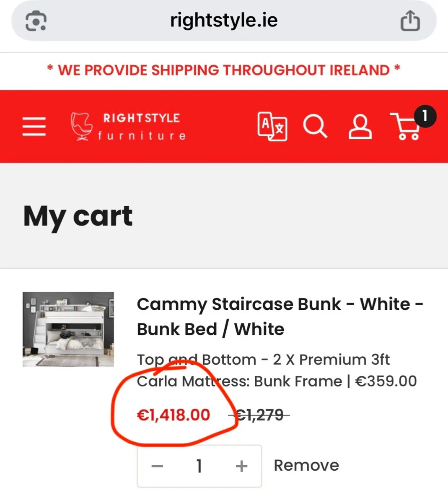Screen dimensions: 448x503
Task: Tap the bunk bed product thumbnail
Action: (x=68, y=329)
